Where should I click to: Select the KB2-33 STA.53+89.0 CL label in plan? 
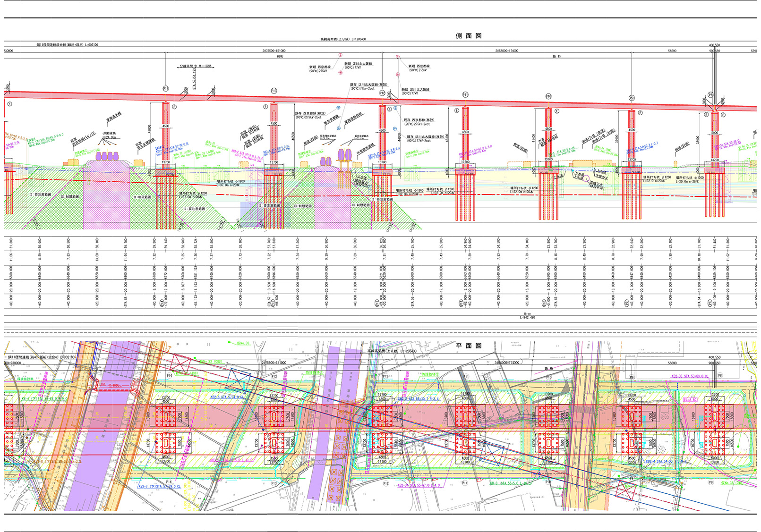tap(690, 376)
